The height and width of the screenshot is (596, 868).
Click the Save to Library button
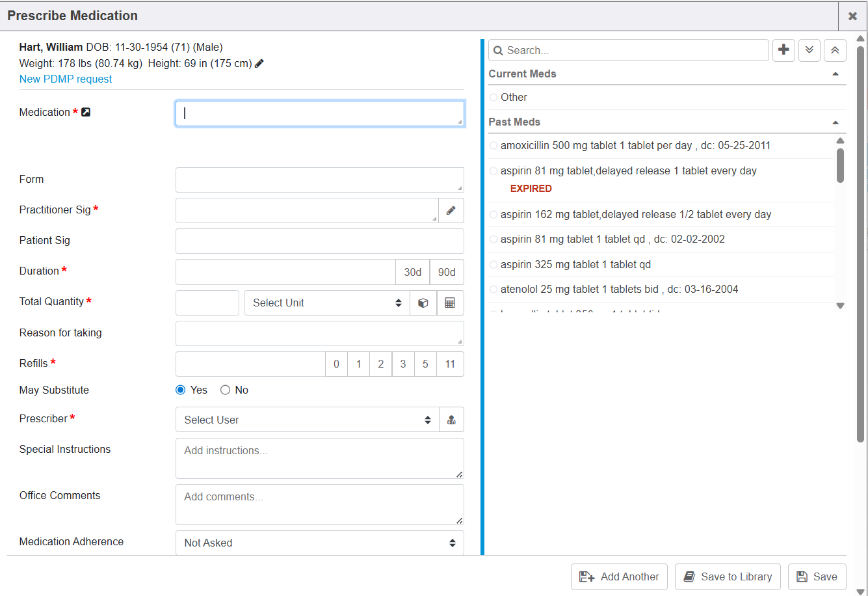728,576
